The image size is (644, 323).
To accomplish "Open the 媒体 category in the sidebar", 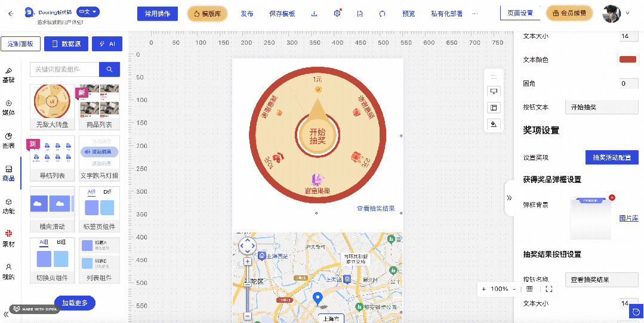I will 8,108.
